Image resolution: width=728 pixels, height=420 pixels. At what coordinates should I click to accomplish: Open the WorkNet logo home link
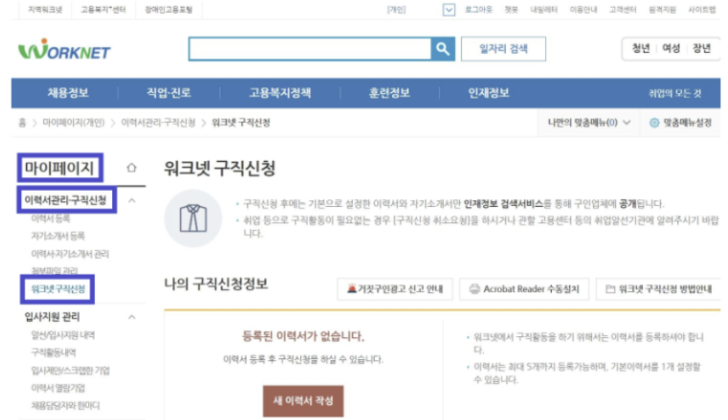[x=64, y=49]
